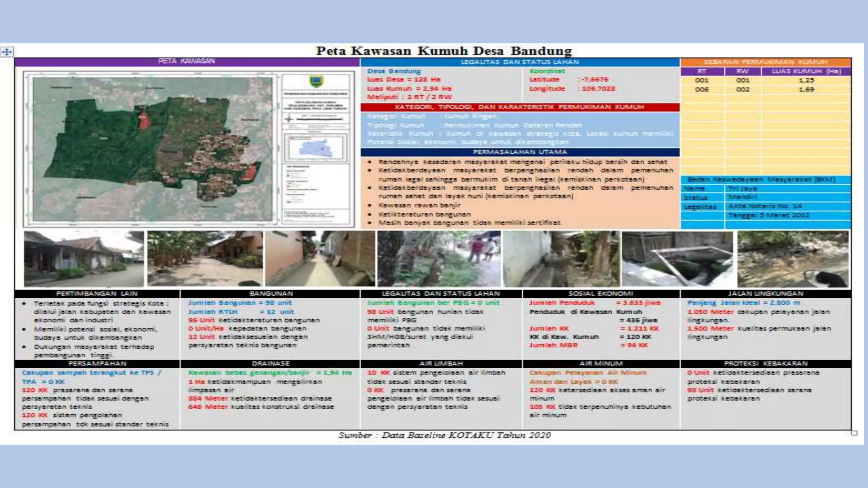Image resolution: width=868 pixels, height=488 pixels.
Task: Click photo showing two people near trees
Action: point(439,259)
